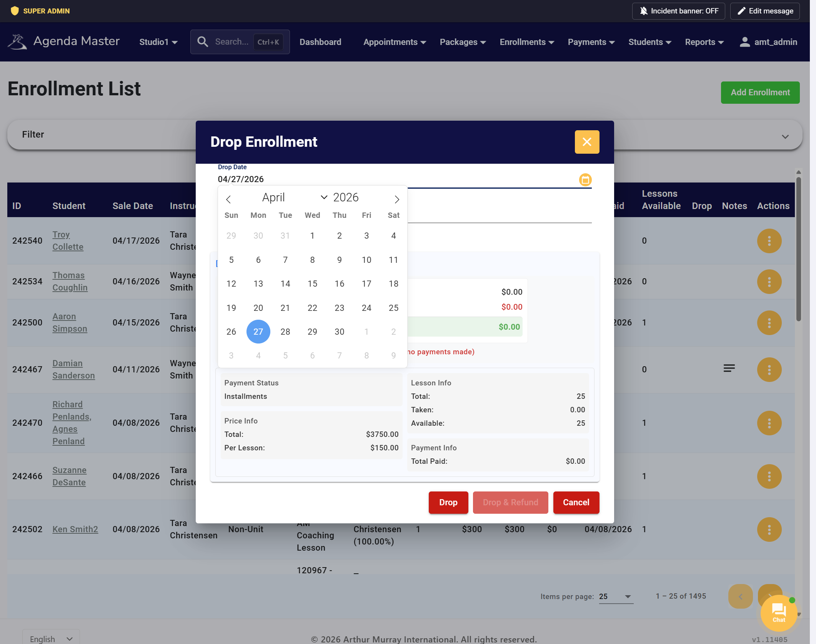Close the Drop Enrollment dialog
Viewport: 816px width, 644px height.
(x=587, y=142)
